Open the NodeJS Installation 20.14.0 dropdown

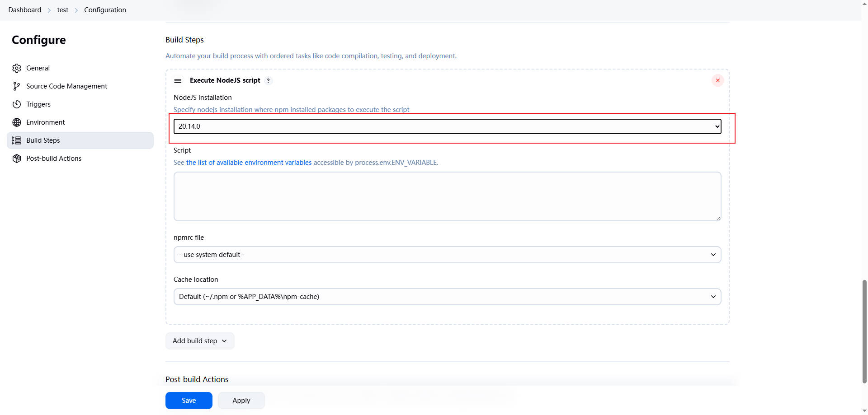[447, 126]
